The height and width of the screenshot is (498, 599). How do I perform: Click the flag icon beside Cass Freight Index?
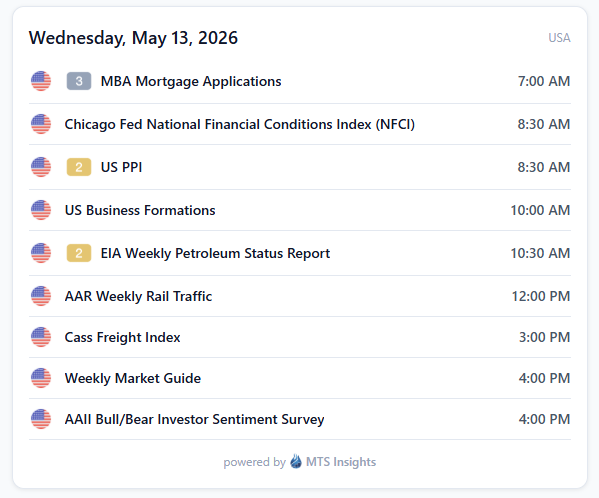point(41,337)
